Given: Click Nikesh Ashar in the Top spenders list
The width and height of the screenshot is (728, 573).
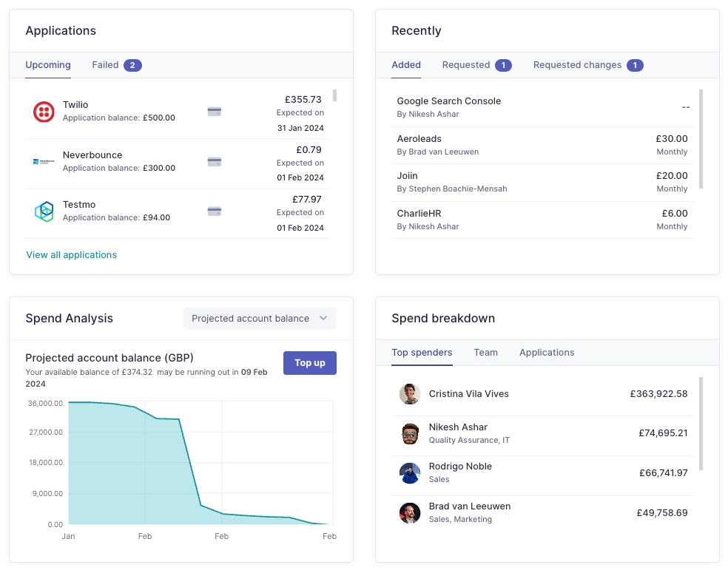Looking at the screenshot, I should (x=458, y=427).
